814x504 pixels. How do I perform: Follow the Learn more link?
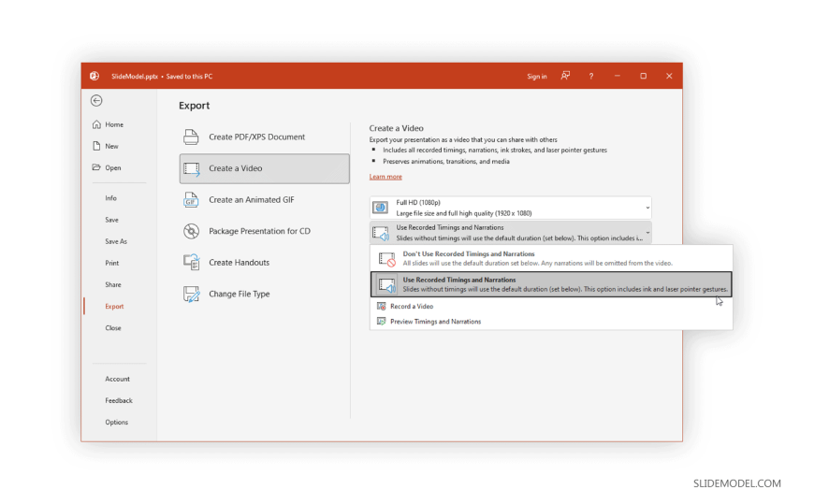coord(385,177)
